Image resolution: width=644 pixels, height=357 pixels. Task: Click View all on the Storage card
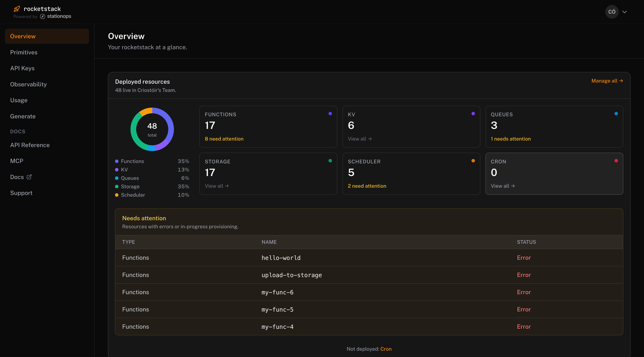[217, 186]
